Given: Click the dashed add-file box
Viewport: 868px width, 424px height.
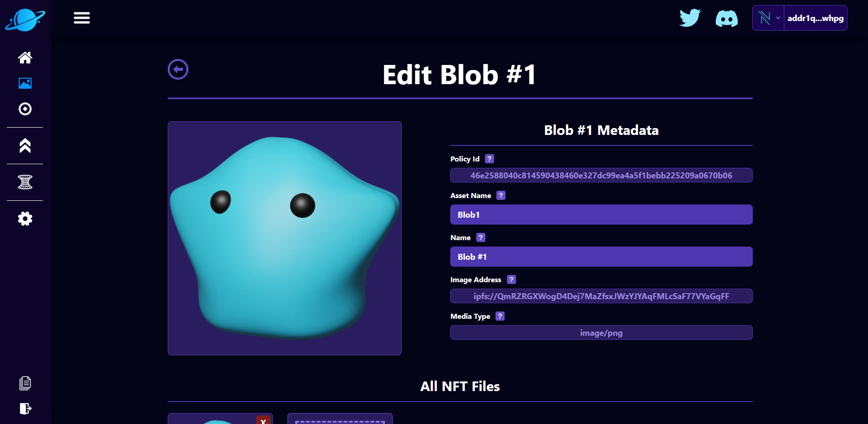Looking at the screenshot, I should click(x=340, y=419).
